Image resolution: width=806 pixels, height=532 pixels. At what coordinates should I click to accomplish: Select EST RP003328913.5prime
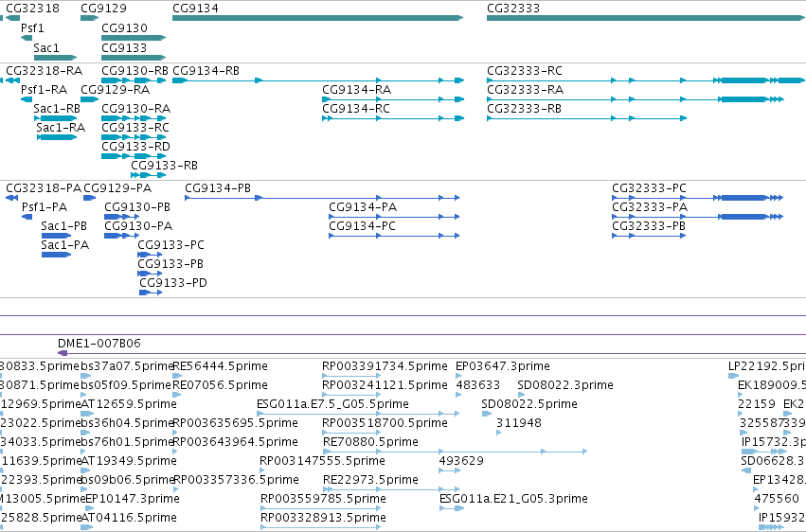click(x=321, y=528)
